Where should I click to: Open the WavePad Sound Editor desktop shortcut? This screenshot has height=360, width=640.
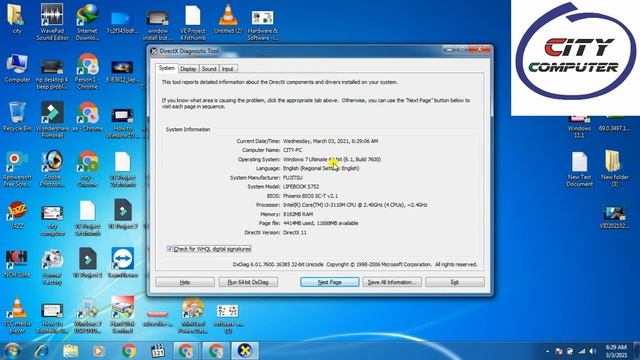tap(52, 21)
